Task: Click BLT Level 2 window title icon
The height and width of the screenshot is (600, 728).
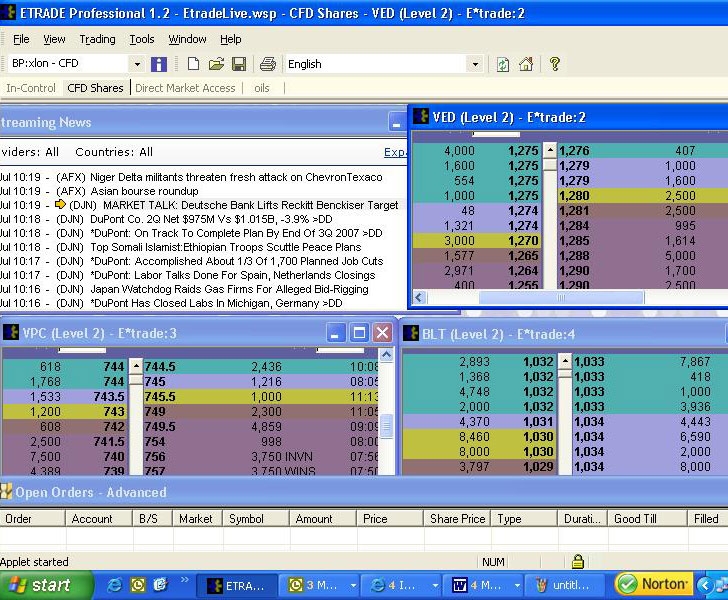Action: tap(410, 333)
